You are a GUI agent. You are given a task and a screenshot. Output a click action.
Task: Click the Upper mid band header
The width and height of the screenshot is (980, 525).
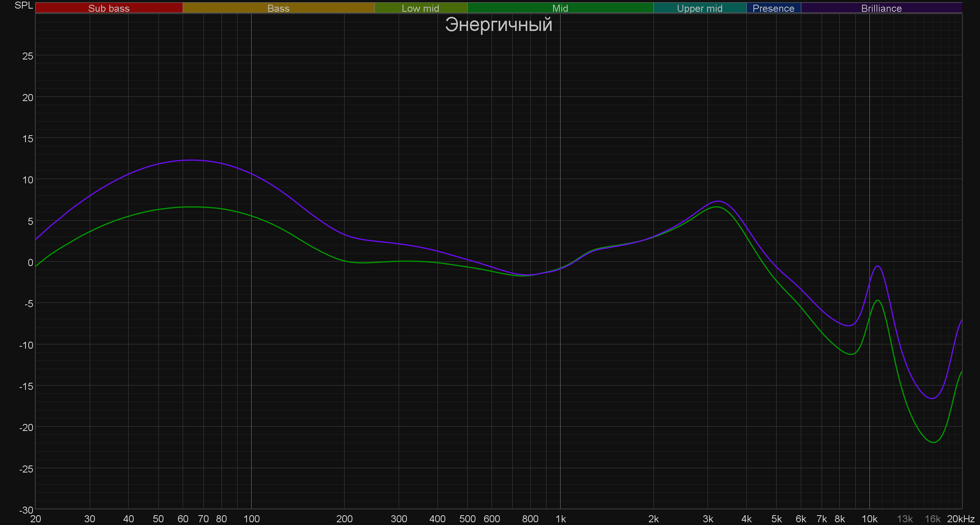point(699,8)
